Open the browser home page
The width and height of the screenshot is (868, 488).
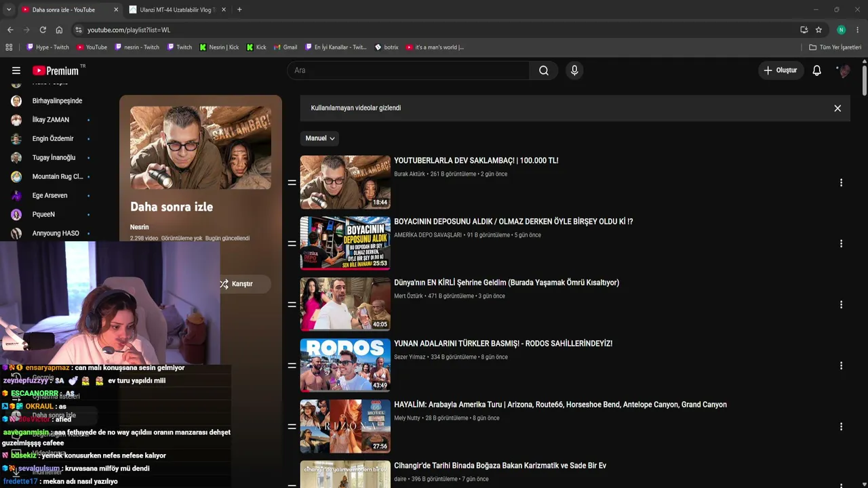(59, 30)
